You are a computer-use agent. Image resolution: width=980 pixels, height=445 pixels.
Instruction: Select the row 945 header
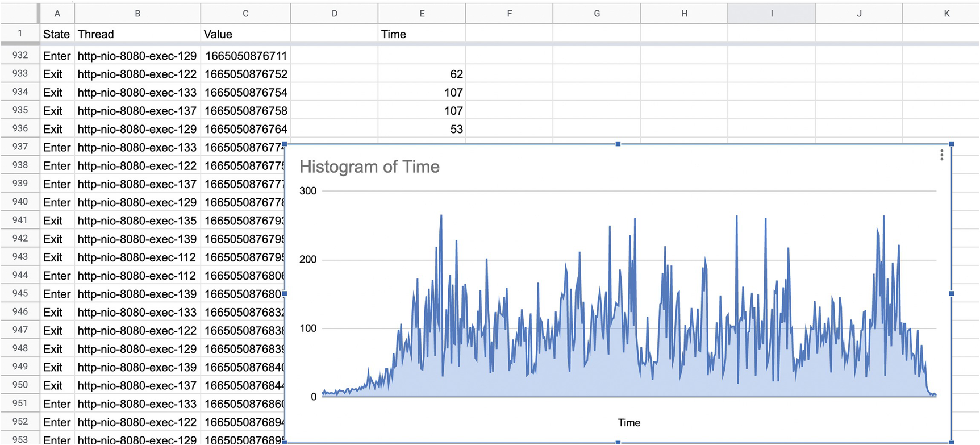20,293
